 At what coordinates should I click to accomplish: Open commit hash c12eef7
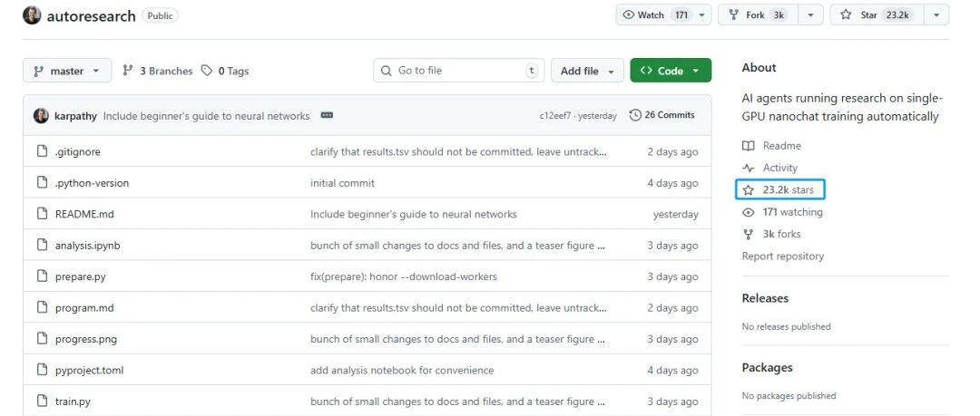pos(555,116)
